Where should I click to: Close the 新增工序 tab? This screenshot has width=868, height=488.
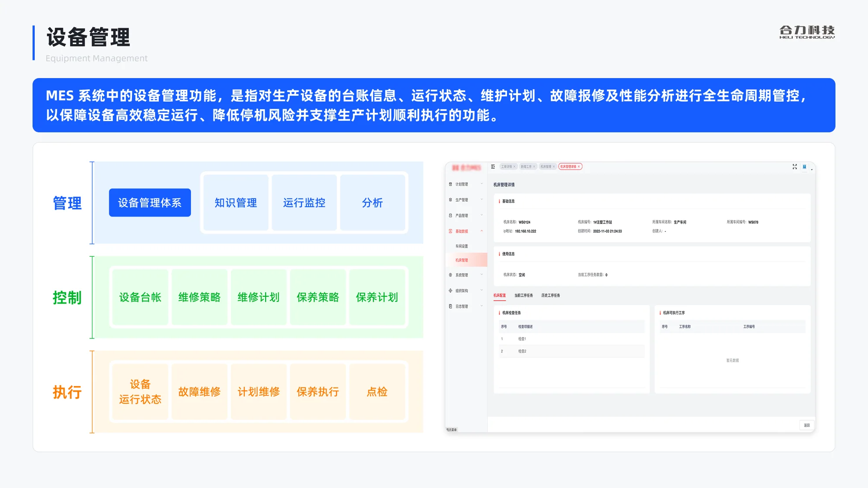[534, 167]
